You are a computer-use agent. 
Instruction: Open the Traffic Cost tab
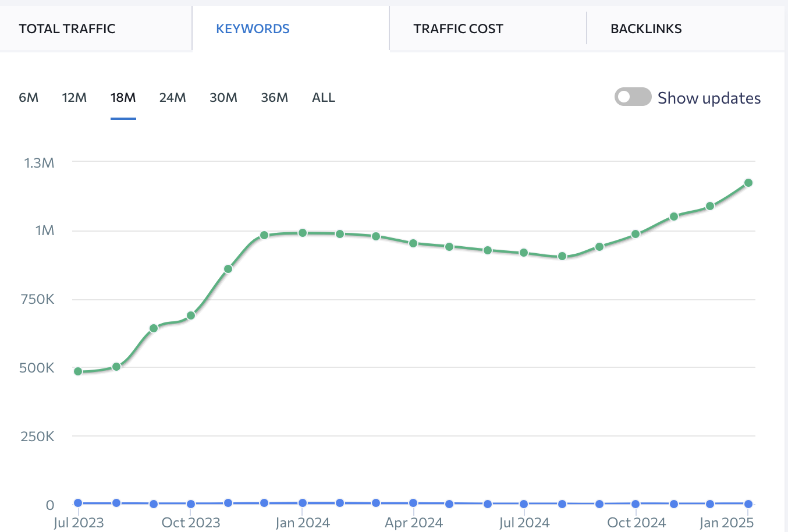(458, 29)
